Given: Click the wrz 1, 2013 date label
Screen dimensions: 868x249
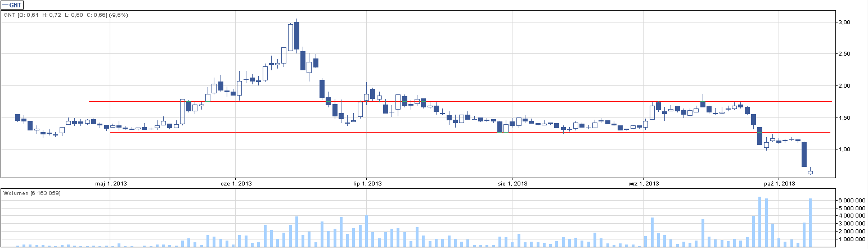Looking at the screenshot, I should point(645,183).
